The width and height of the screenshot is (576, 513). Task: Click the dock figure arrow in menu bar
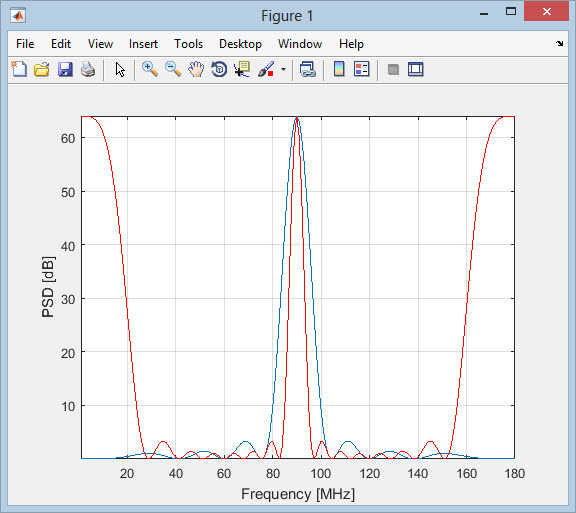coord(559,43)
